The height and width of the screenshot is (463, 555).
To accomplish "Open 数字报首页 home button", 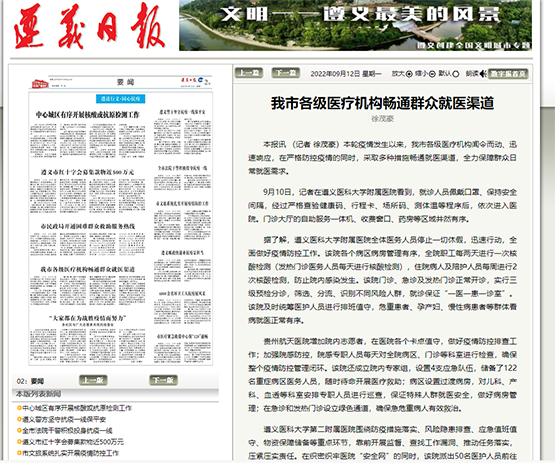I will coord(508,74).
